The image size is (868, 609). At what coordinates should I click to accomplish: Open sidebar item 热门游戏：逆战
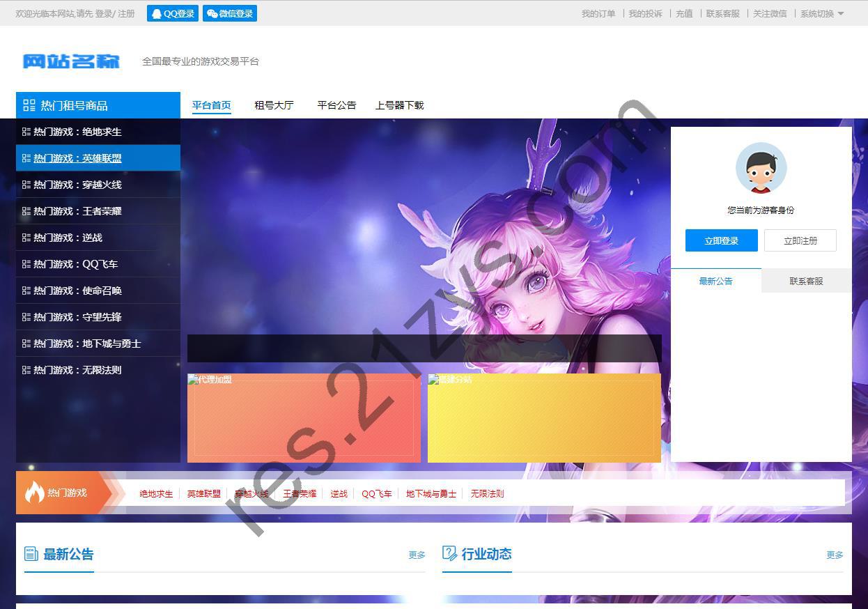(98, 238)
